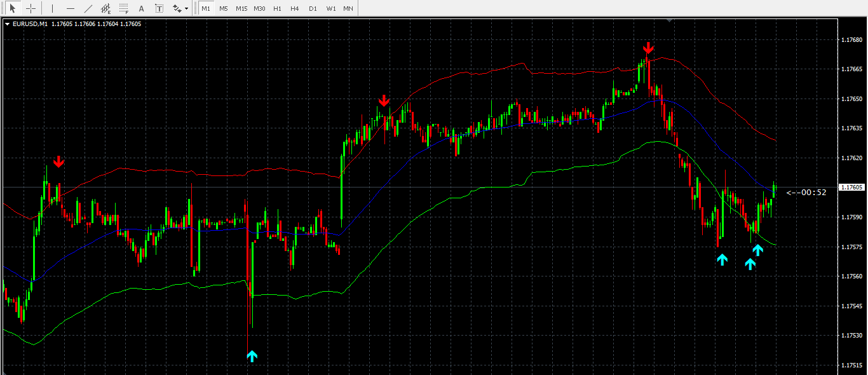
Task: Click the current price label 1.17605
Action: [850, 187]
